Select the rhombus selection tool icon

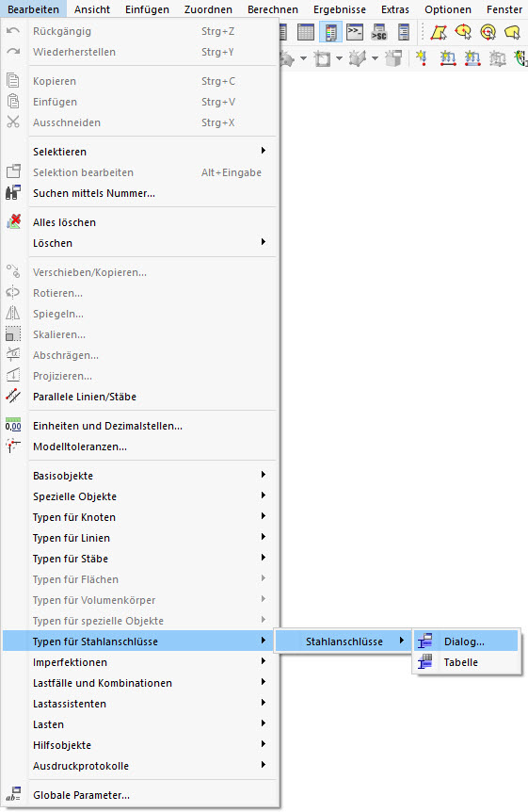pyautogui.click(x=439, y=32)
